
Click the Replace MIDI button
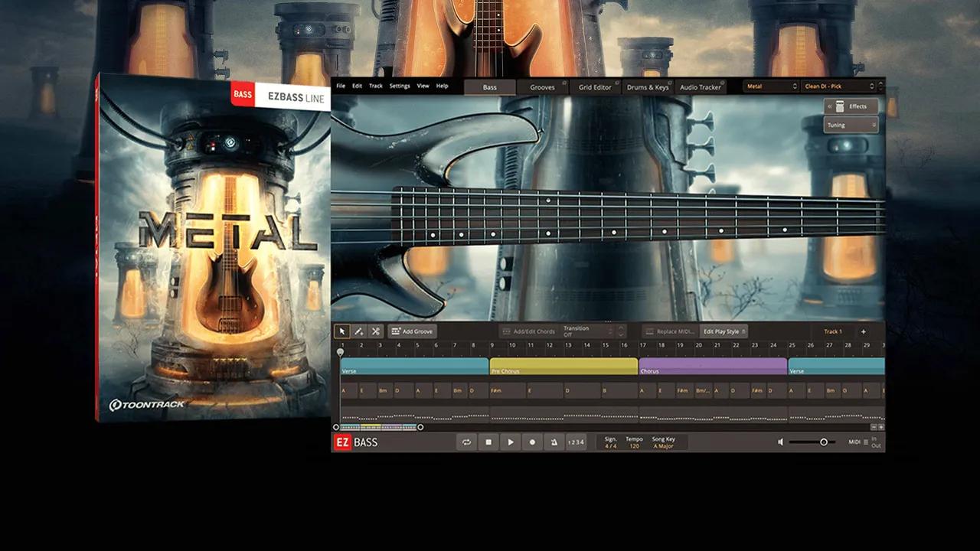(670, 331)
